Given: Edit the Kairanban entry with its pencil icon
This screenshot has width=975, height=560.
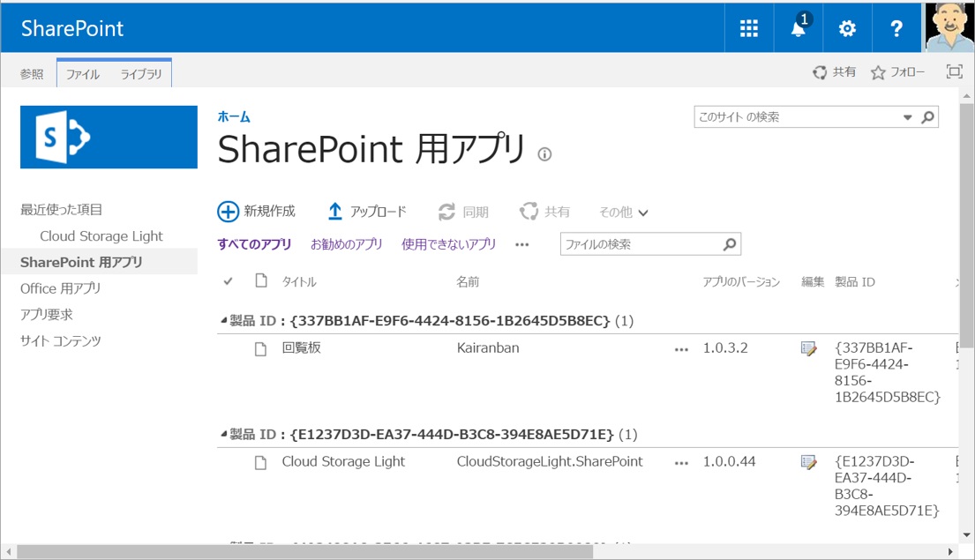Looking at the screenshot, I should 809,348.
